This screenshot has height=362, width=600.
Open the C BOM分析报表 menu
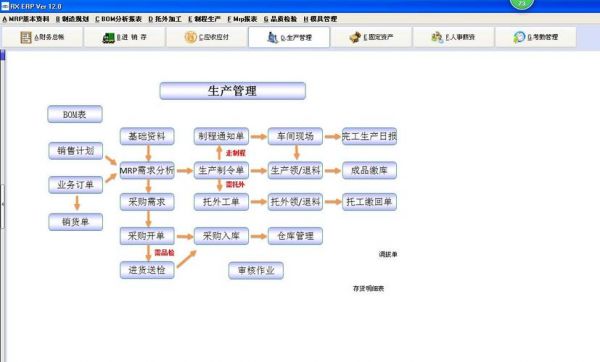click(118, 19)
